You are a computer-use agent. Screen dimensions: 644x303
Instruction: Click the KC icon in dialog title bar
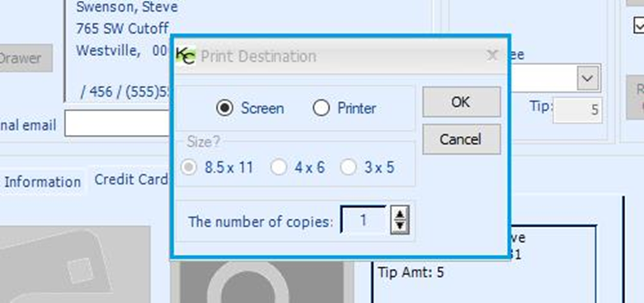coord(186,56)
